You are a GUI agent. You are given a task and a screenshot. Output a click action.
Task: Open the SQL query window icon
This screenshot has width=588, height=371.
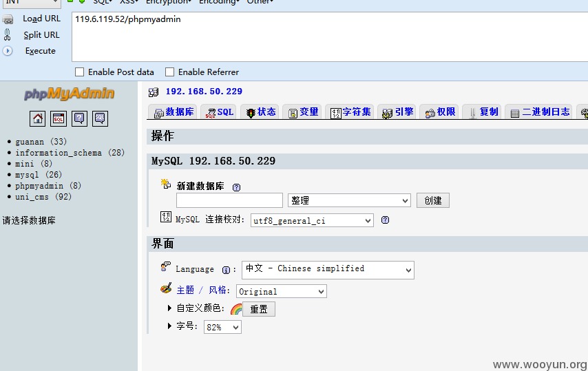pyautogui.click(x=59, y=119)
